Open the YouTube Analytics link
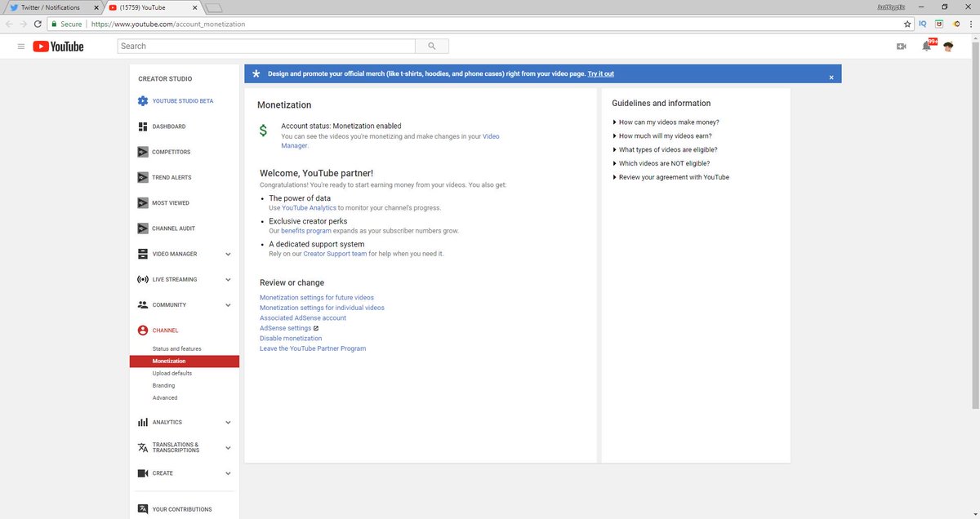This screenshot has height=519, width=980. [309, 208]
